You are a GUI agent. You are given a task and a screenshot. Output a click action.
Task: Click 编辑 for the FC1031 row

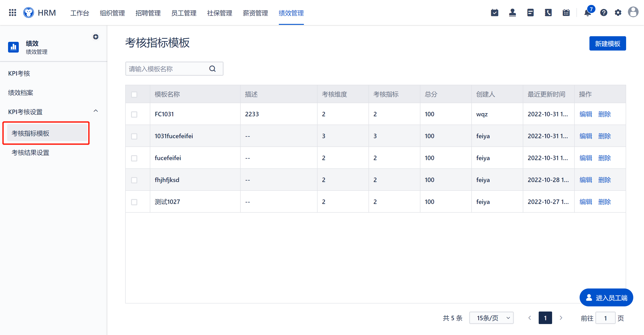pyautogui.click(x=585, y=114)
